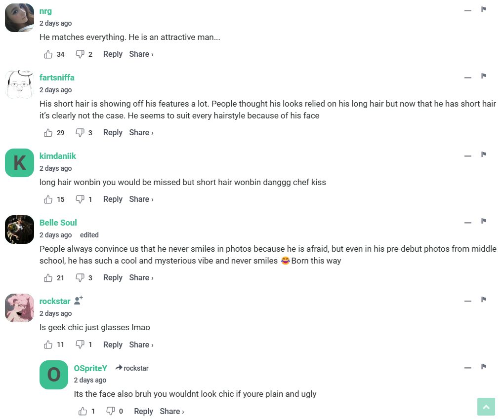Upvote nrg's comment with thumbs-up
Image resolution: width=504 pixels, height=420 pixels.
point(48,54)
